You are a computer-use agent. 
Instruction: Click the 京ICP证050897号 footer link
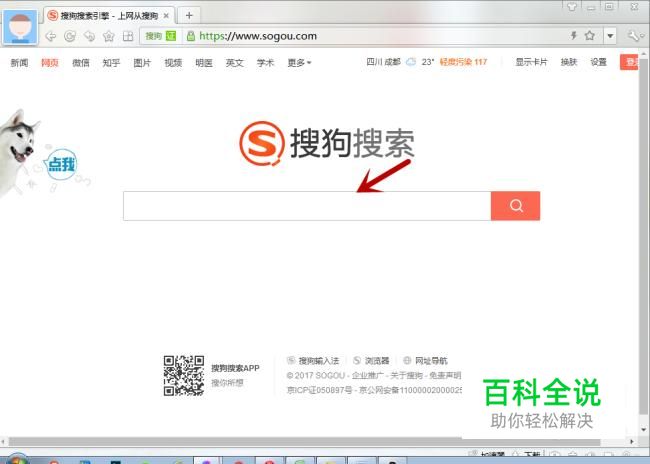[x=320, y=390]
